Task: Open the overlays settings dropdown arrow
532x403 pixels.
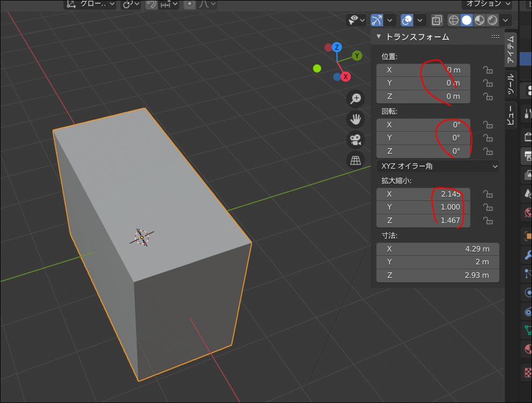Action: click(420, 20)
